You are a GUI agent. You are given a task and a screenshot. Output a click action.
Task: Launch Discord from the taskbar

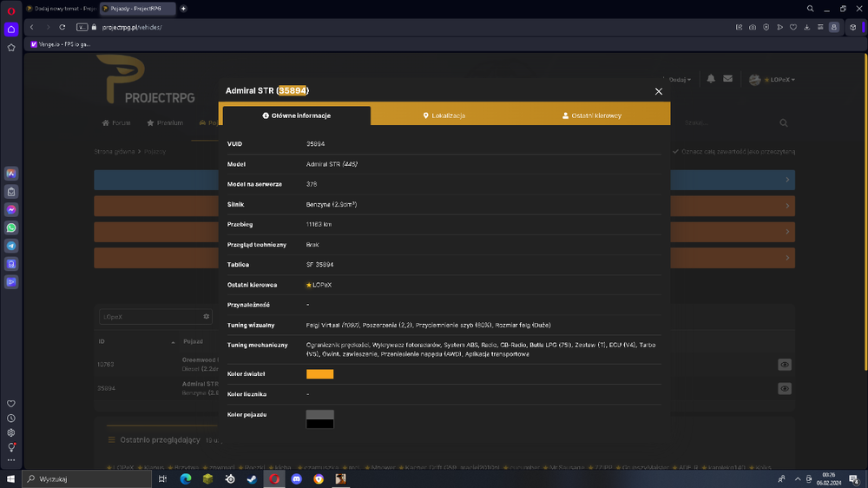click(297, 479)
